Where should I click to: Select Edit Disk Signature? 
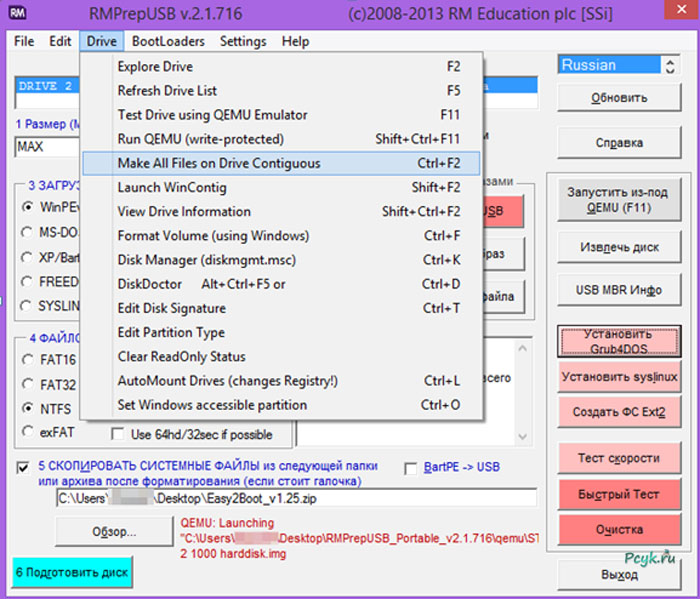pyautogui.click(x=281, y=308)
